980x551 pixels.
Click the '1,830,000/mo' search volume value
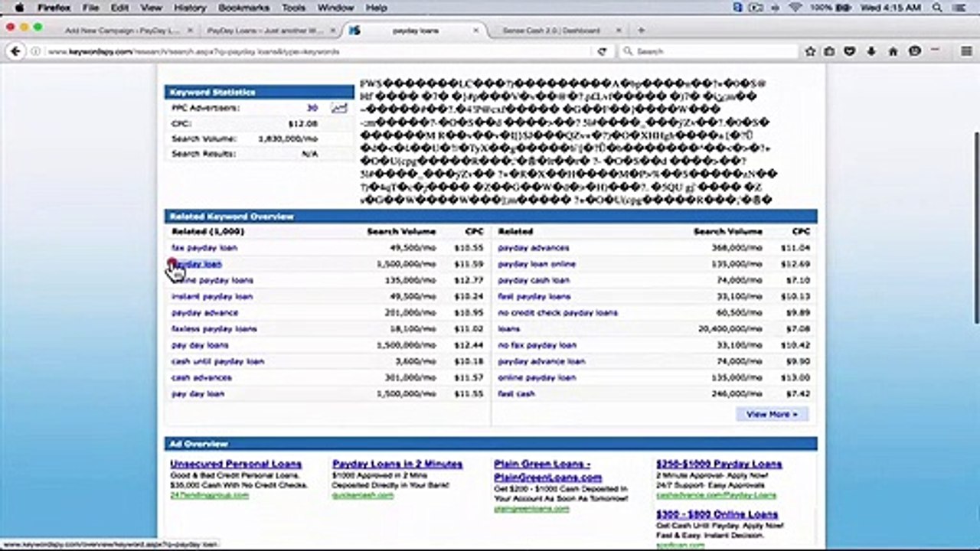point(288,139)
